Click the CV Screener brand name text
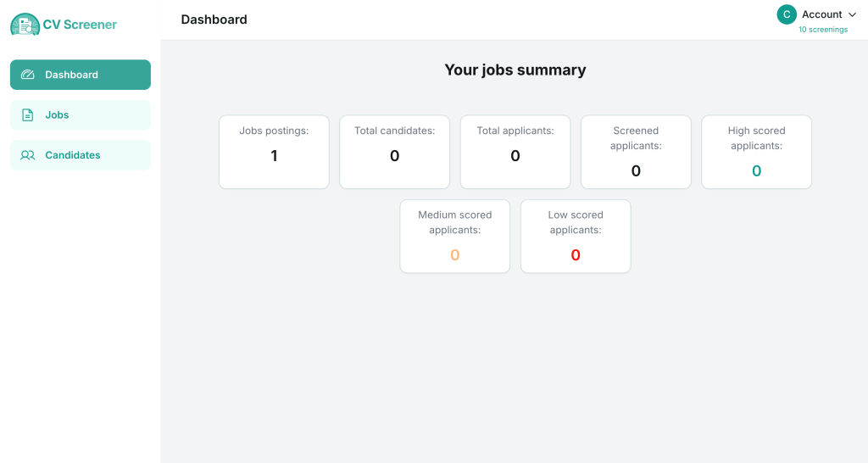The width and height of the screenshot is (868, 463). tap(81, 25)
